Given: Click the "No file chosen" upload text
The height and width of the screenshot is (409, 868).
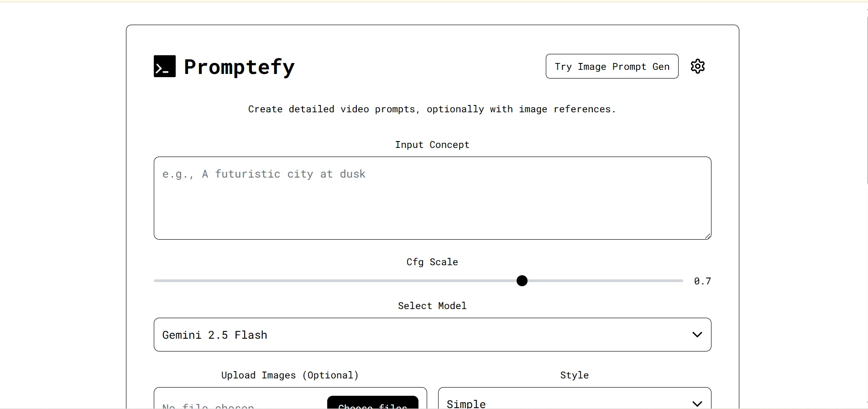Looking at the screenshot, I should (x=208, y=406).
